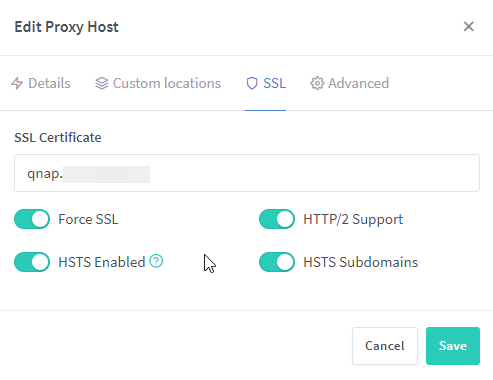Toggle the HSTS Enabled switch
This screenshot has width=493, height=380.
[x=32, y=262]
